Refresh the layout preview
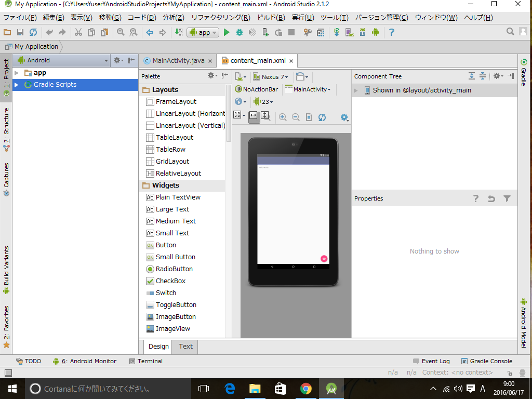This screenshot has height=399, width=532. (322, 117)
